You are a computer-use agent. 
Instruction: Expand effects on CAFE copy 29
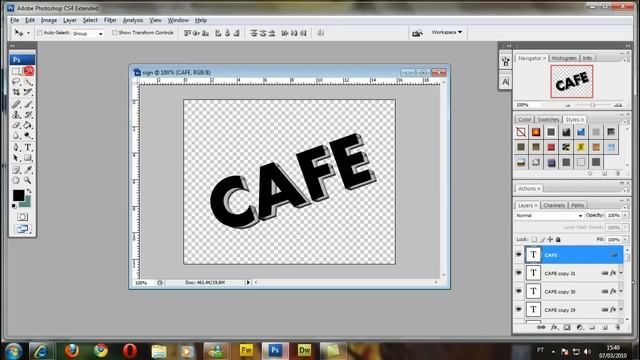621,310
